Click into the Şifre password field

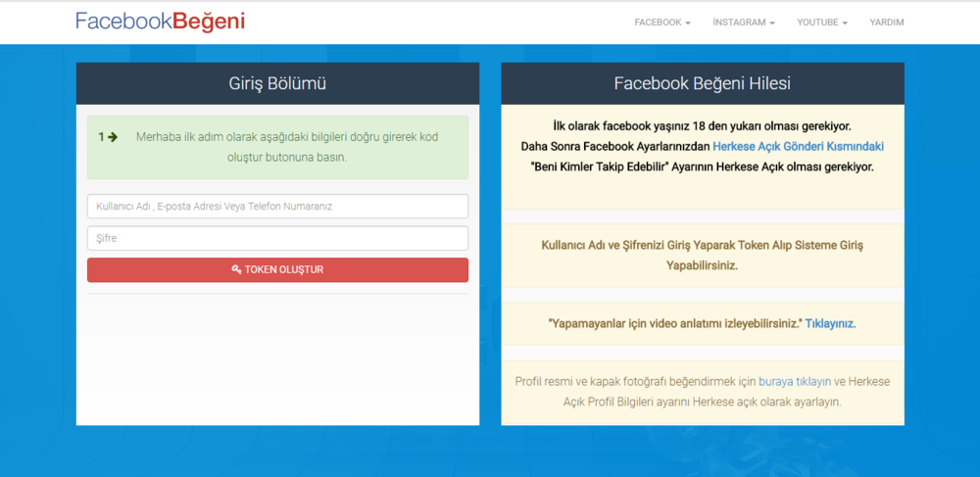click(x=277, y=238)
